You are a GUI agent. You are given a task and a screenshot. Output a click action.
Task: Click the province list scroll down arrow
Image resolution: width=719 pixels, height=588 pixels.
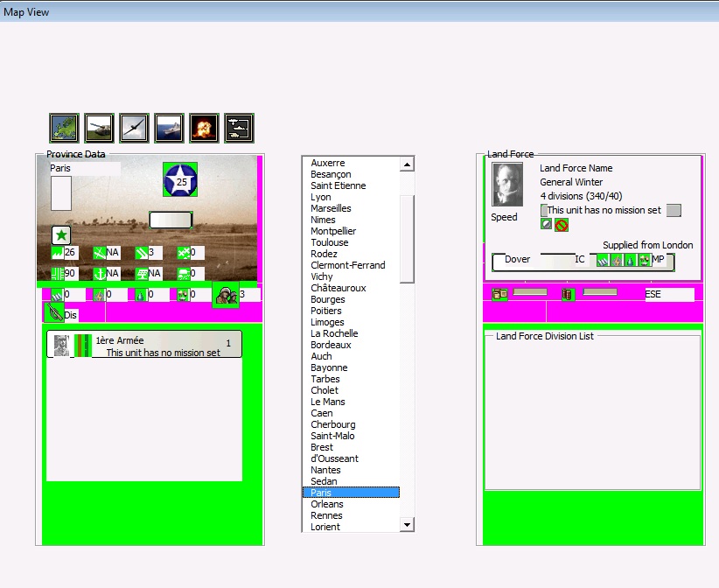pos(407,524)
